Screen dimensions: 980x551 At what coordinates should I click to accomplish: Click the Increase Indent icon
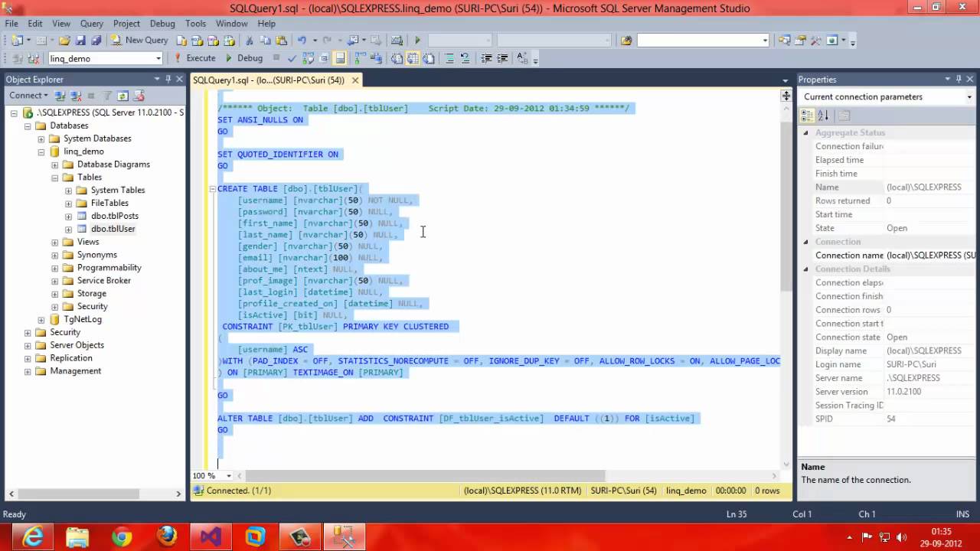pyautogui.click(x=502, y=58)
